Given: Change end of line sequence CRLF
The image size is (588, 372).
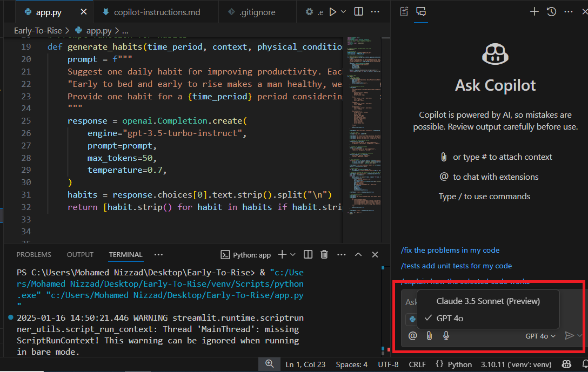Looking at the screenshot, I should click(417, 364).
